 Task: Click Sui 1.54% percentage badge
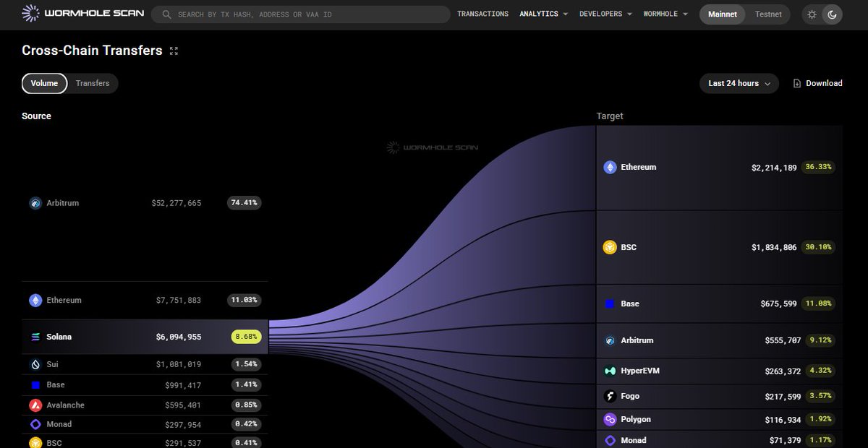point(246,365)
